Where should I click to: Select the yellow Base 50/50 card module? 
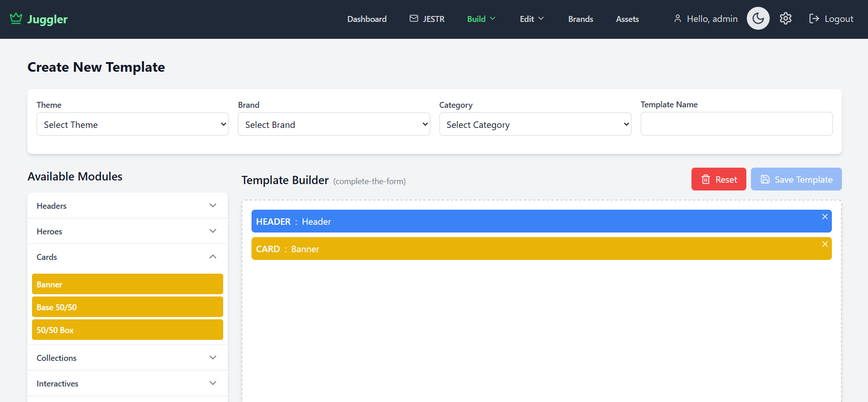click(127, 307)
